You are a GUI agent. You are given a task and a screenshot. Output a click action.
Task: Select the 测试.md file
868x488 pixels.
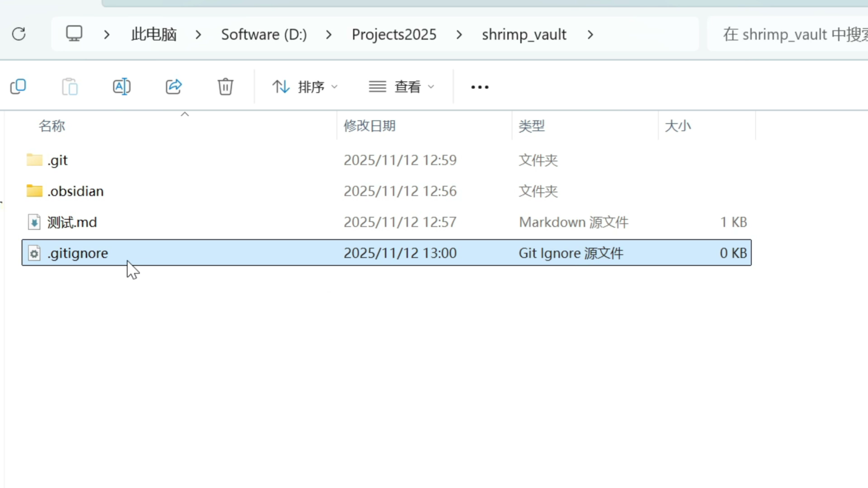click(x=72, y=222)
